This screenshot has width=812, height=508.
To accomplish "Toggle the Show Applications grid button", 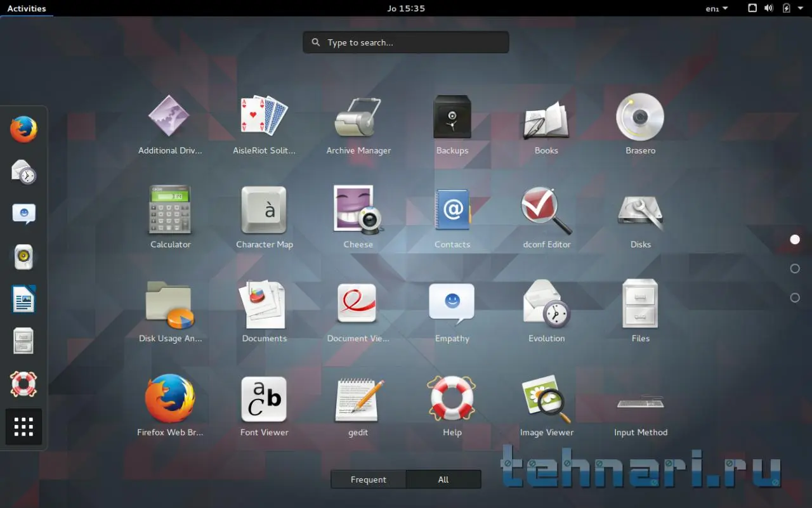I will click(23, 427).
